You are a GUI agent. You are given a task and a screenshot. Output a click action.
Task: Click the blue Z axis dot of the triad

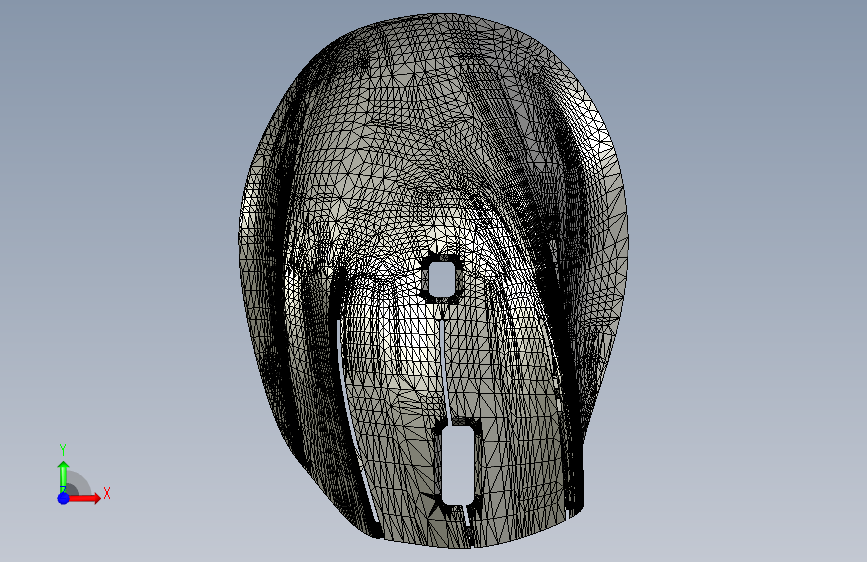[64, 498]
